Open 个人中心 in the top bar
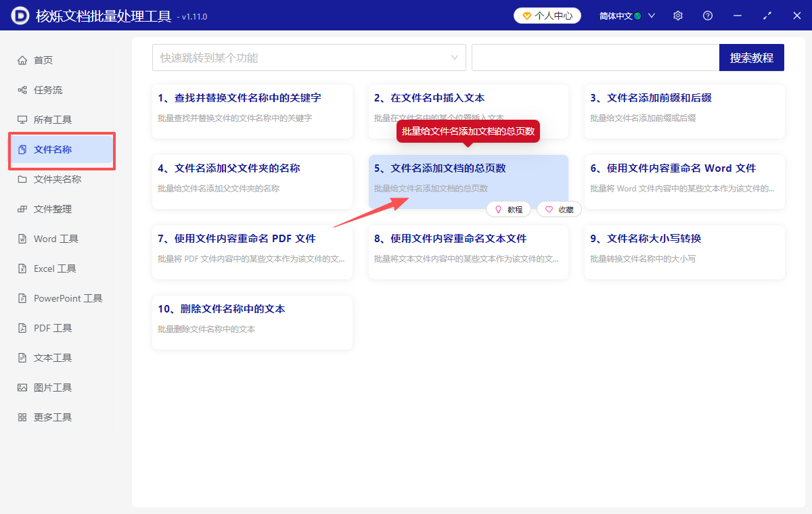Viewport: 812px width, 514px height. coord(547,15)
